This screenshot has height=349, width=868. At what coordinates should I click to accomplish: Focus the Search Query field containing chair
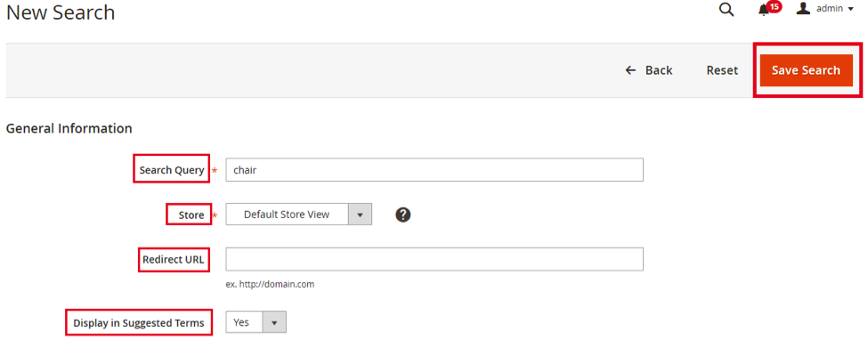click(434, 170)
